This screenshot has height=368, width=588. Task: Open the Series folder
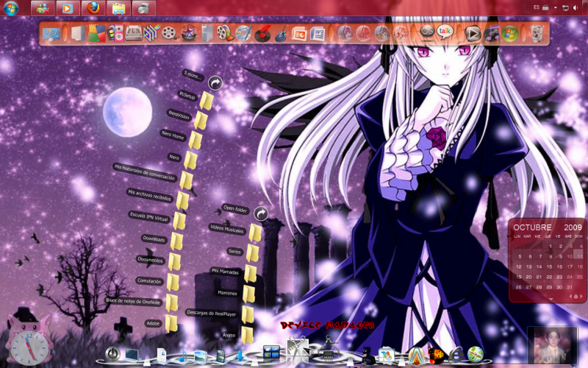click(252, 253)
